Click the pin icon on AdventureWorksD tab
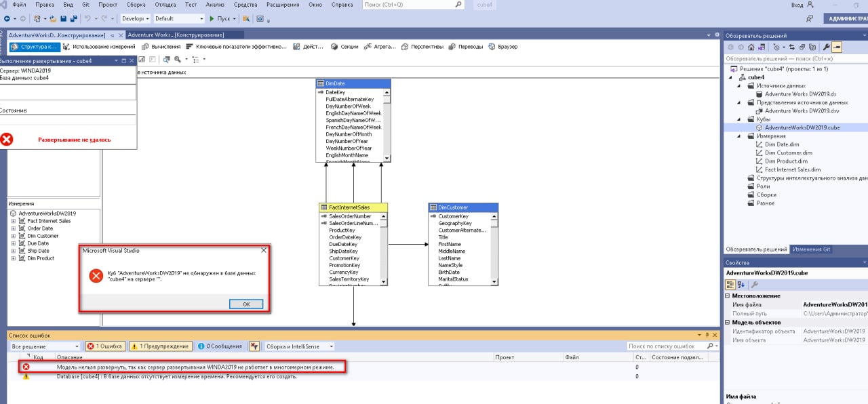Image resolution: width=868 pixels, height=404 pixels. (112, 35)
